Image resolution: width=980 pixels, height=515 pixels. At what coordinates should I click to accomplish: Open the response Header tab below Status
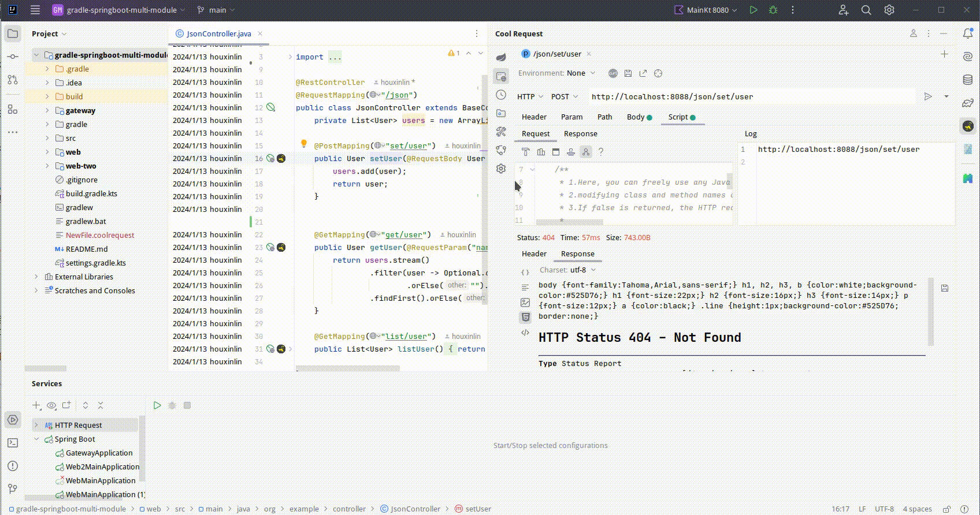coord(534,253)
